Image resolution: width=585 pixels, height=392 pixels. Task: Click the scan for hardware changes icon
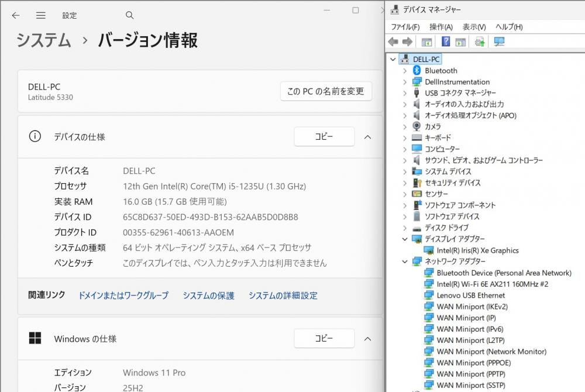tap(499, 42)
